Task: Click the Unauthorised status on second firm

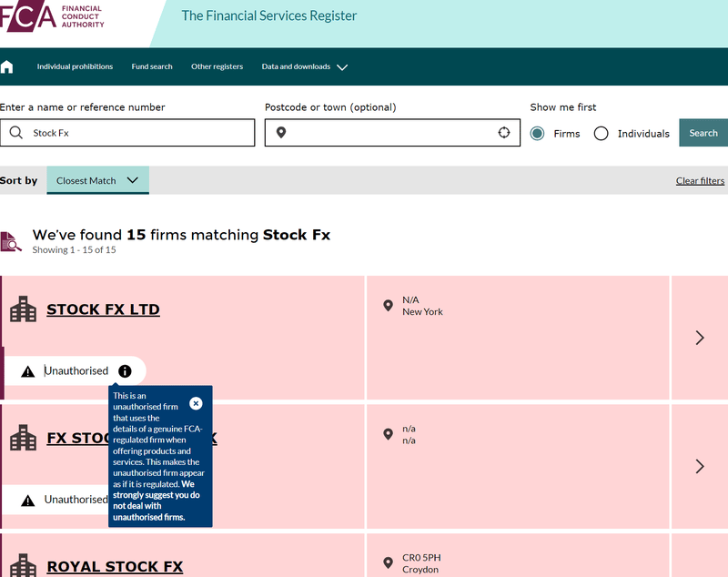Action: coord(76,500)
